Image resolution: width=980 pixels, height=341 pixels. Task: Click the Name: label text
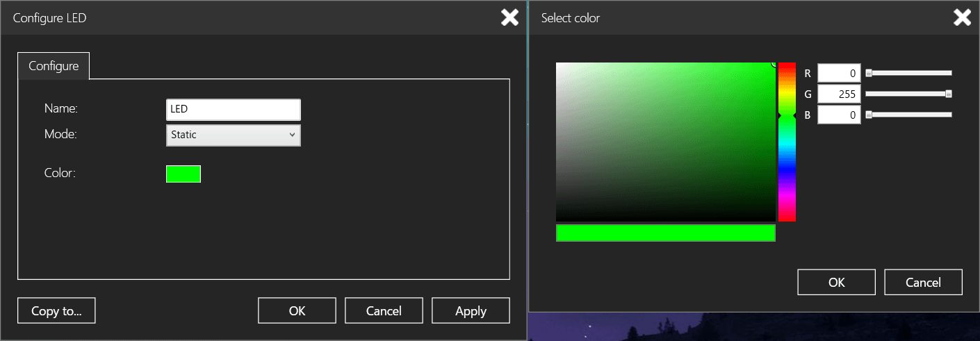(61, 108)
